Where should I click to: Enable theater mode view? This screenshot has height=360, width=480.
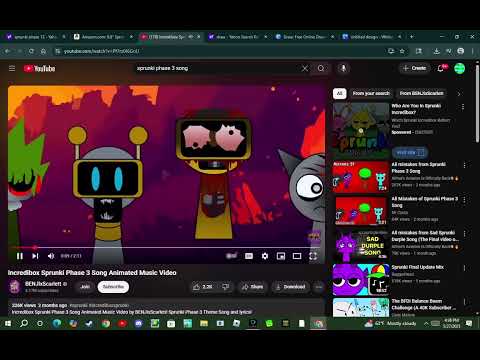(x=297, y=256)
